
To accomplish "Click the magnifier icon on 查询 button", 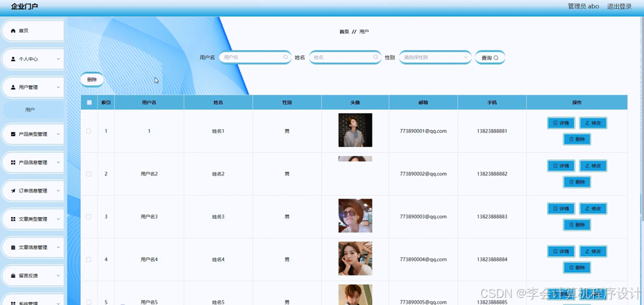I will pyautogui.click(x=496, y=58).
